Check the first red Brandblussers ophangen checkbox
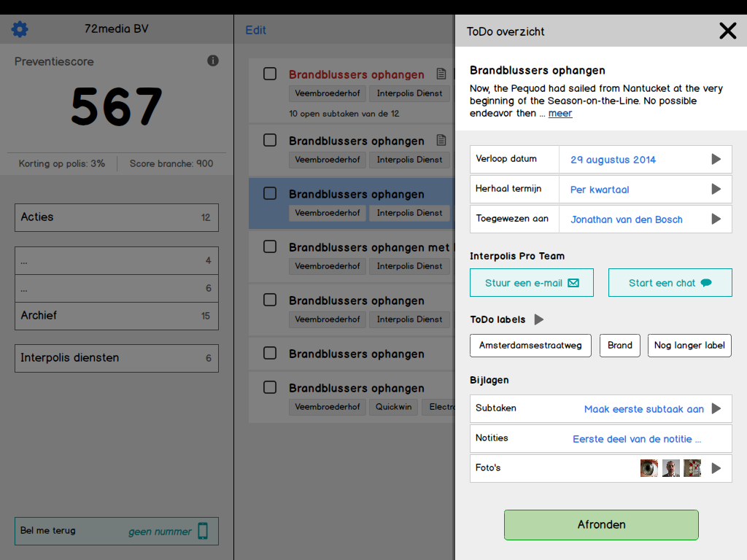The width and height of the screenshot is (747, 560). point(270,74)
